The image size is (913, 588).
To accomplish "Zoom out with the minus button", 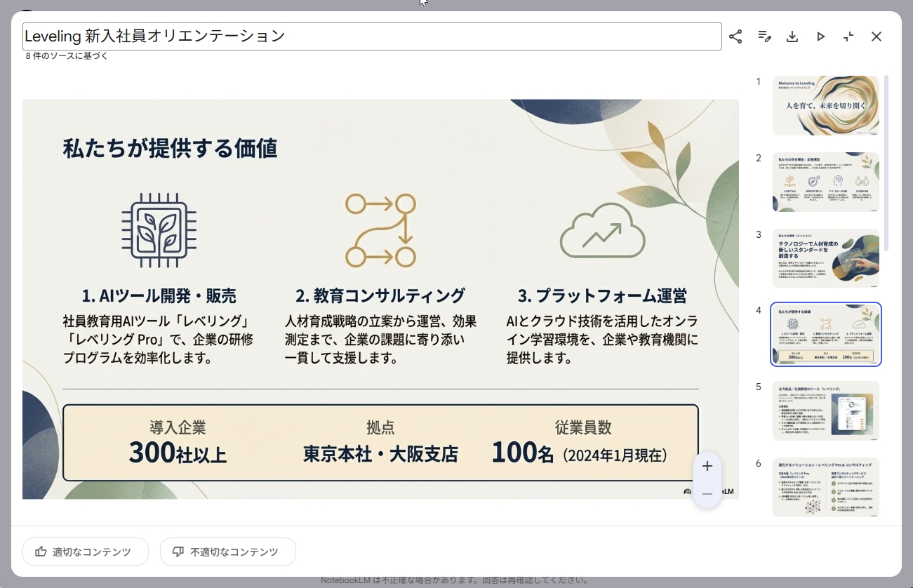I will pyautogui.click(x=707, y=494).
